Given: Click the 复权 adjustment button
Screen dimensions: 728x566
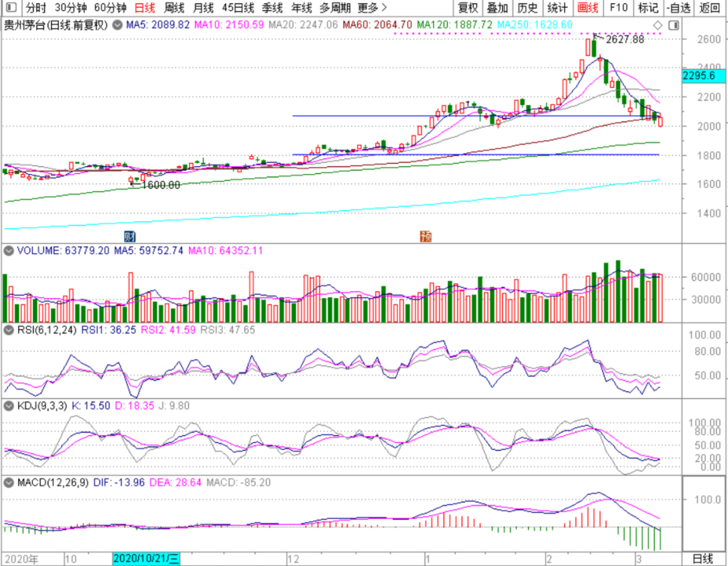Looking at the screenshot, I should click(468, 8).
